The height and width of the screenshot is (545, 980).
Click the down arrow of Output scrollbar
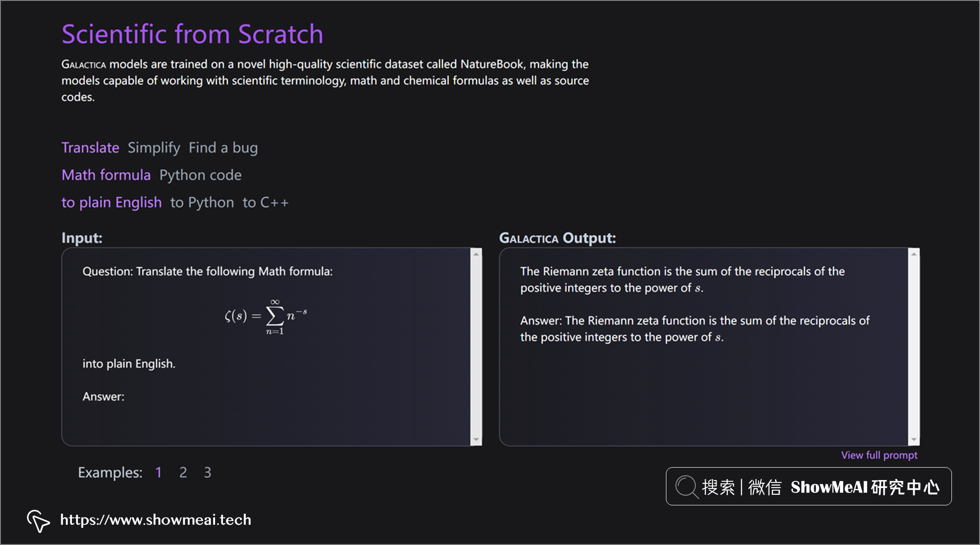[914, 440]
